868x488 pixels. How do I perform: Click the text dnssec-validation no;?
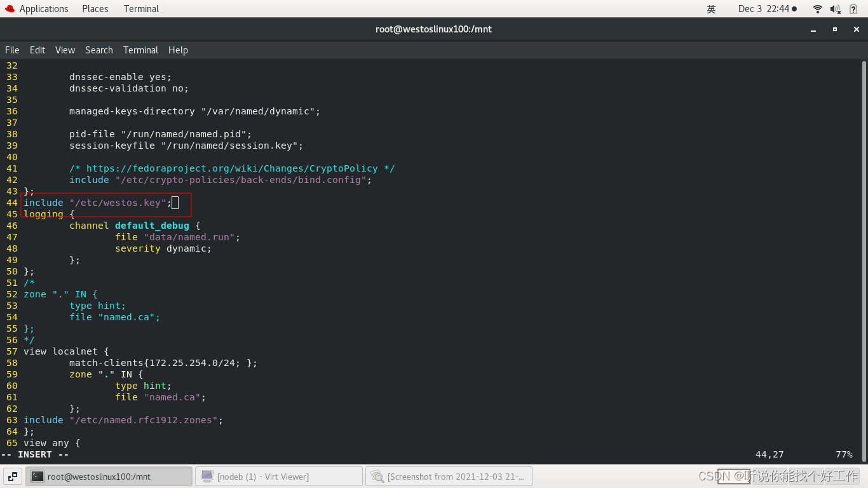coord(129,88)
